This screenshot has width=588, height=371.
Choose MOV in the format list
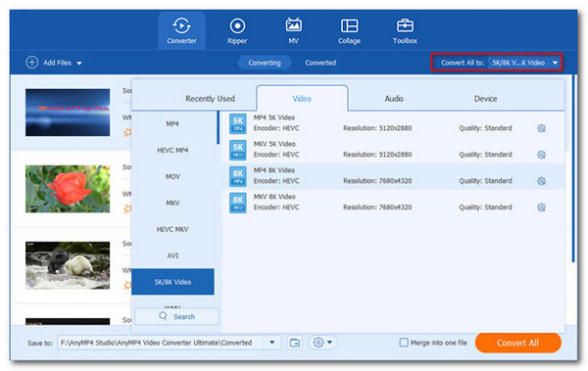tap(172, 176)
